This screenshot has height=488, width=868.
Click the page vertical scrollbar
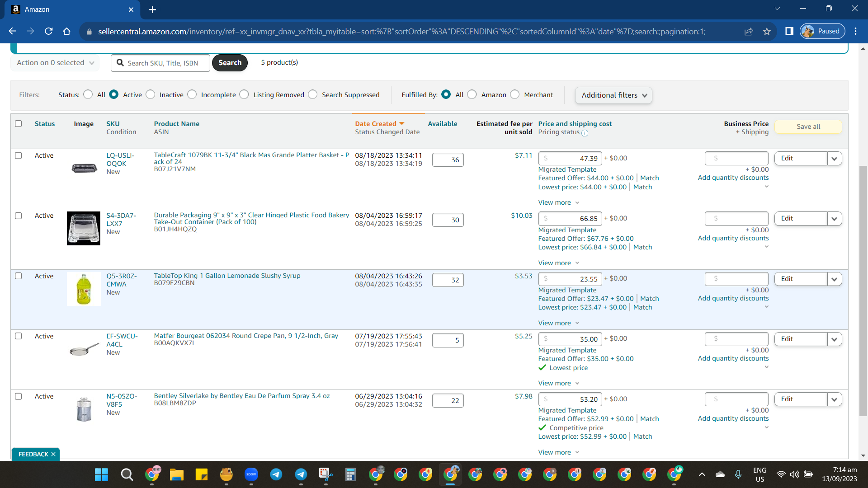tap(863, 291)
